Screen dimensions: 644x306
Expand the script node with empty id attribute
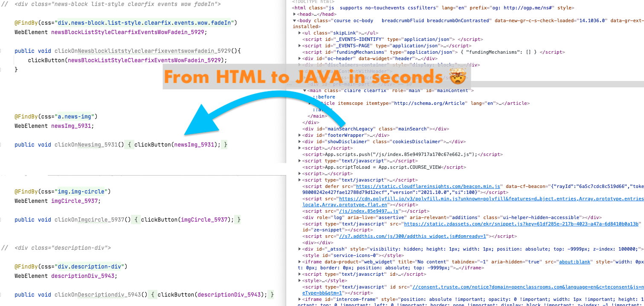pos(300,274)
